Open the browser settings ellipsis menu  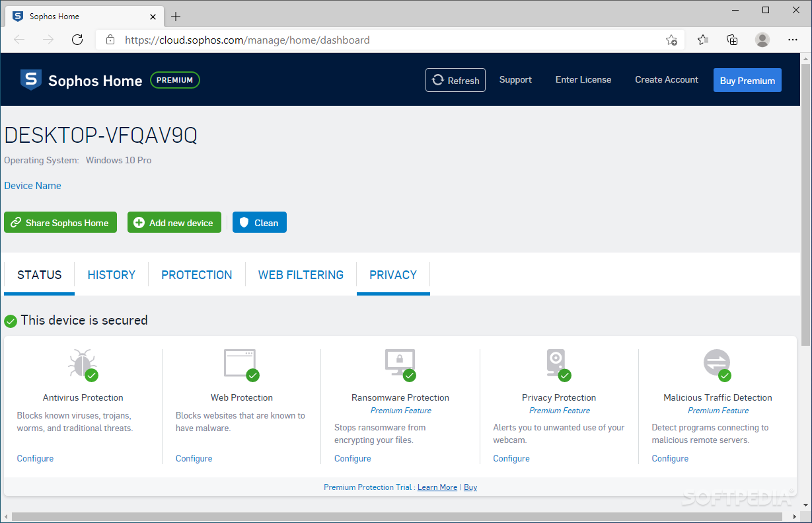pyautogui.click(x=794, y=40)
